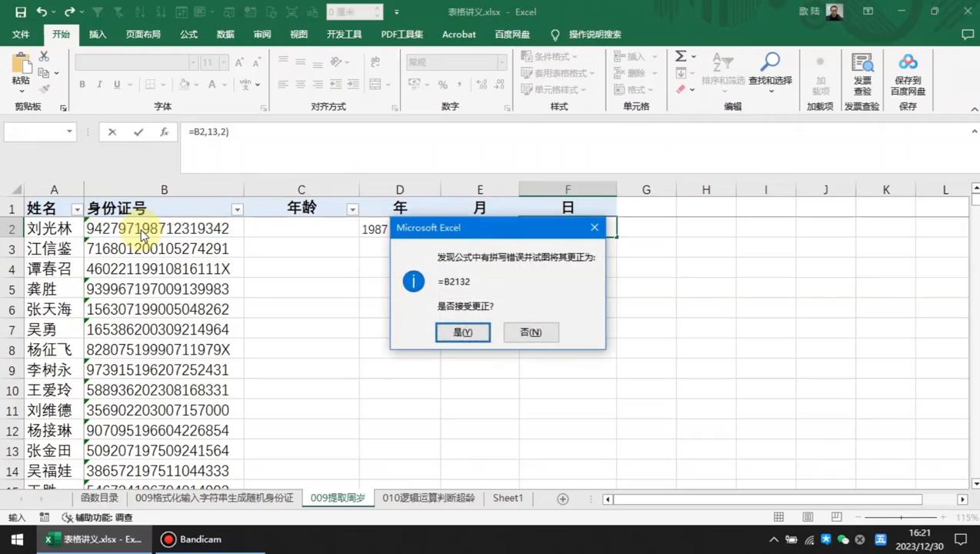
Task: Switch to the 插入 ribbon tab
Action: (x=97, y=34)
